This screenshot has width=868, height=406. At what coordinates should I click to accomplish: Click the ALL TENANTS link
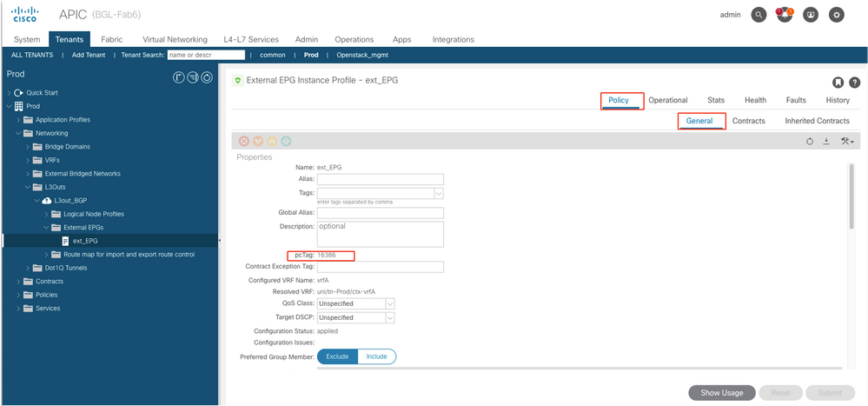pyautogui.click(x=32, y=55)
